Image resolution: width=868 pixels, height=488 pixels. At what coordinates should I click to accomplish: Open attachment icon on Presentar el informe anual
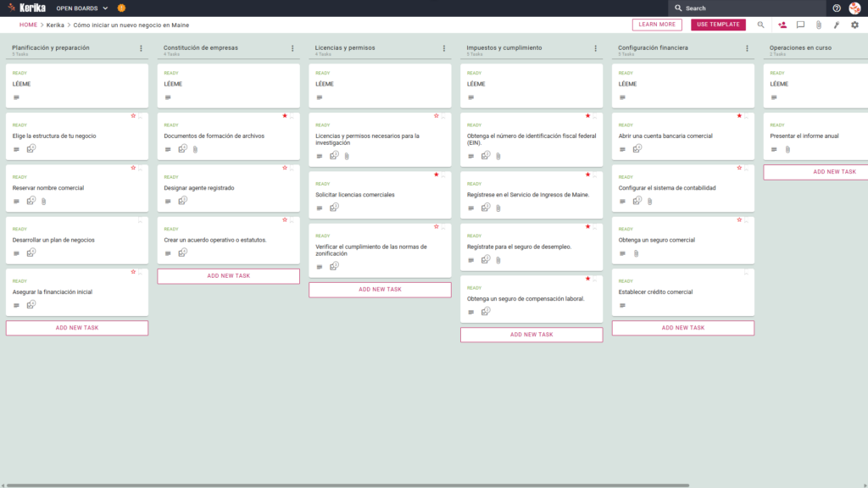tap(787, 149)
